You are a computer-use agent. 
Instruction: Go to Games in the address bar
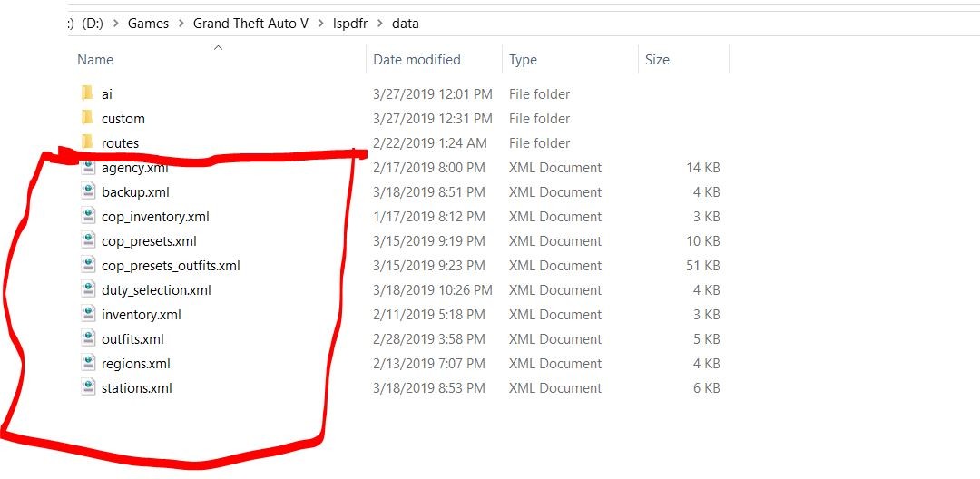tap(148, 24)
